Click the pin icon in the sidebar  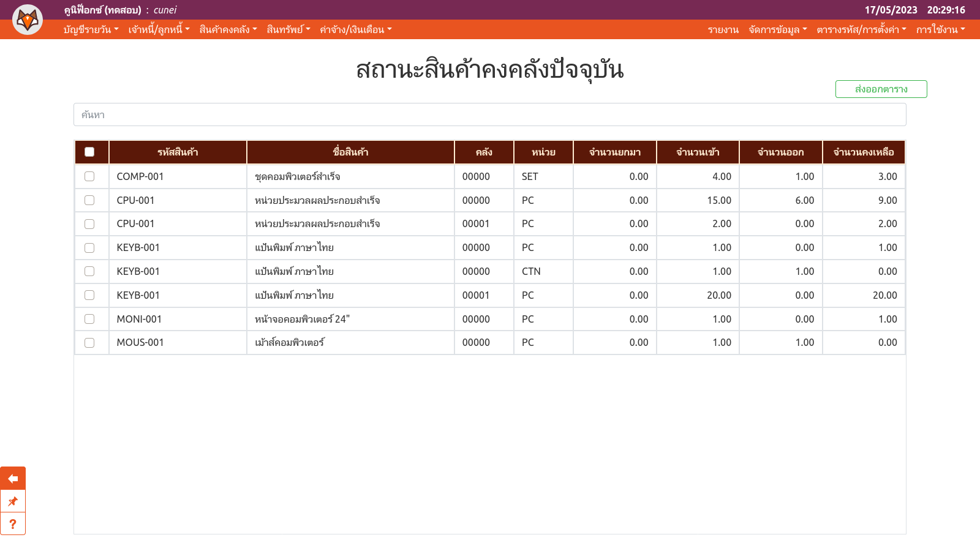point(13,501)
